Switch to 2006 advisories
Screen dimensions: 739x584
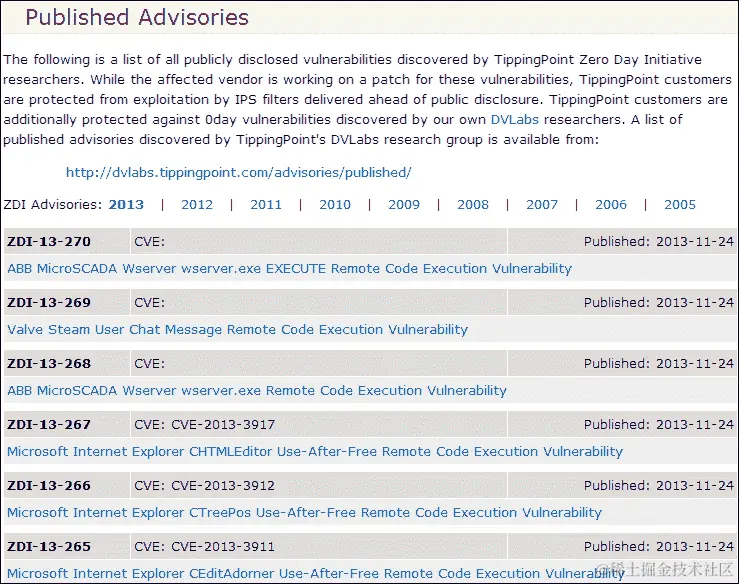pos(611,205)
